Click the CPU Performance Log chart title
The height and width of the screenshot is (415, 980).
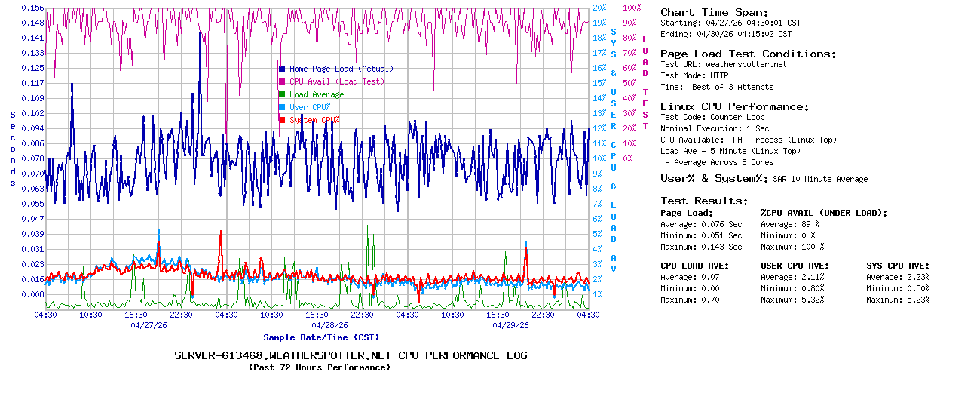351,355
